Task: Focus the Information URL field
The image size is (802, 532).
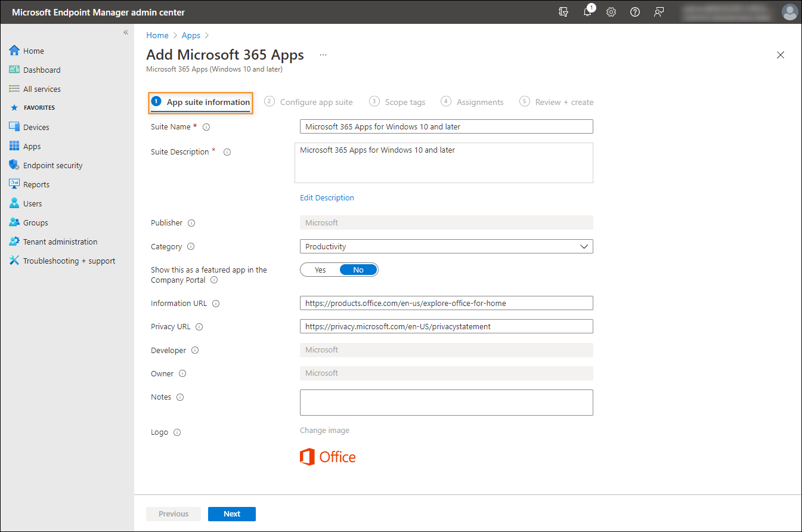Action: coord(446,303)
